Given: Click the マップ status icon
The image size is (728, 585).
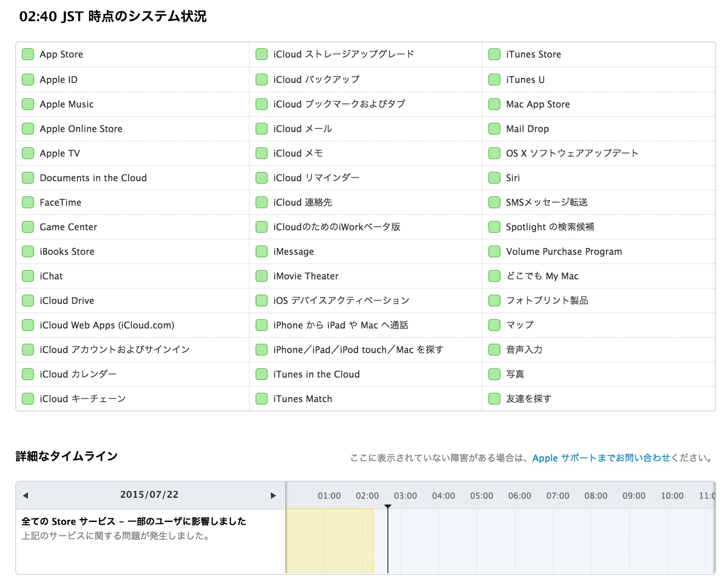Looking at the screenshot, I should point(494,325).
